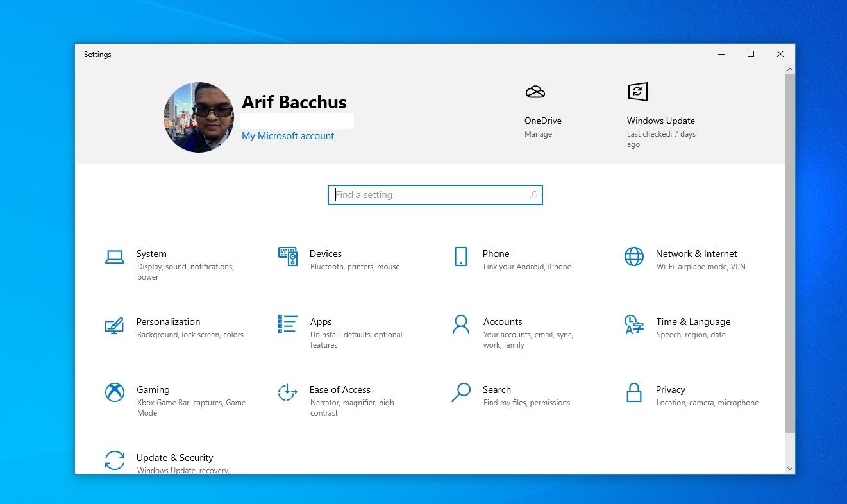Open the Gaming Xbox icon
The height and width of the screenshot is (504, 847).
(x=115, y=392)
